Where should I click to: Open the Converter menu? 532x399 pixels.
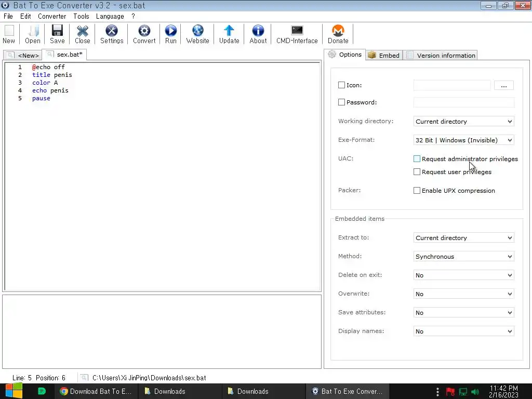(52, 16)
